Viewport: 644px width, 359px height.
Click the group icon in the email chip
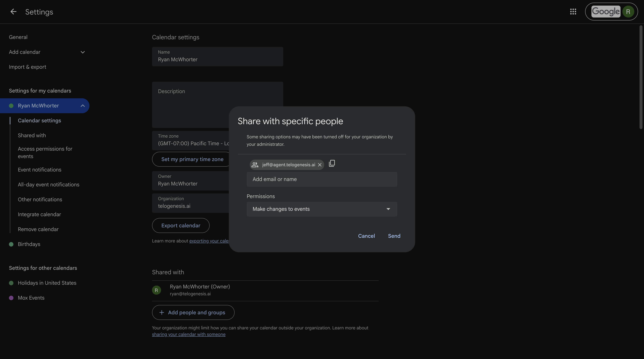[255, 165]
